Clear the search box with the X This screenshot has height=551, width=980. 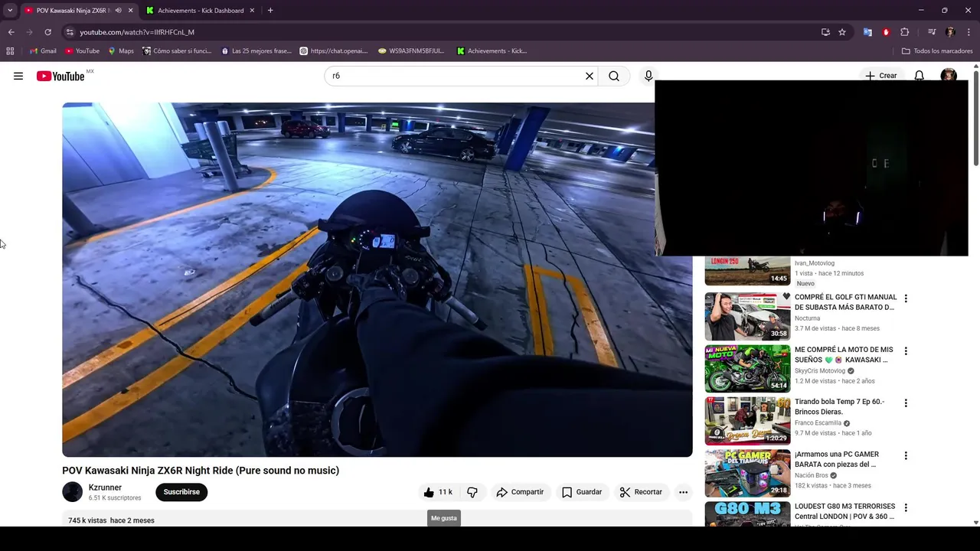click(590, 76)
